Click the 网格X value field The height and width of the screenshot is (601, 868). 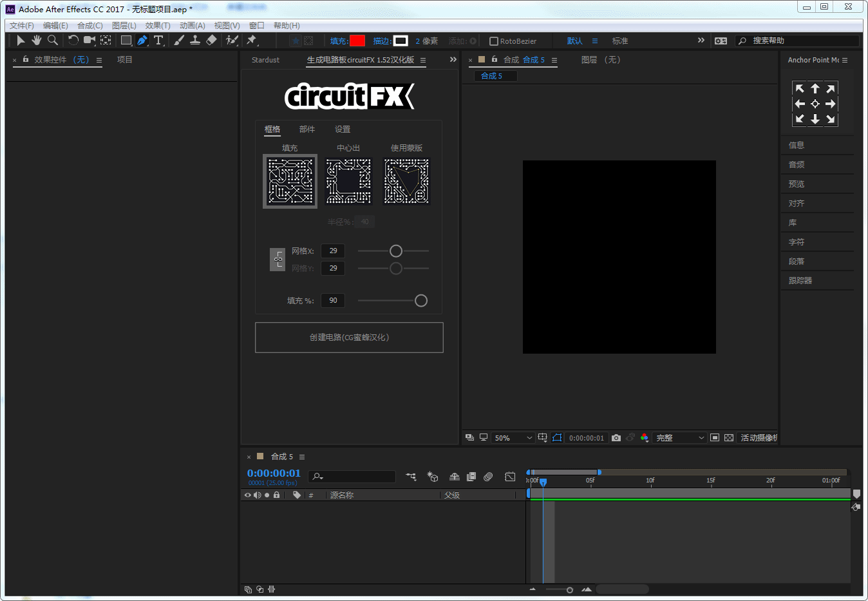point(333,251)
